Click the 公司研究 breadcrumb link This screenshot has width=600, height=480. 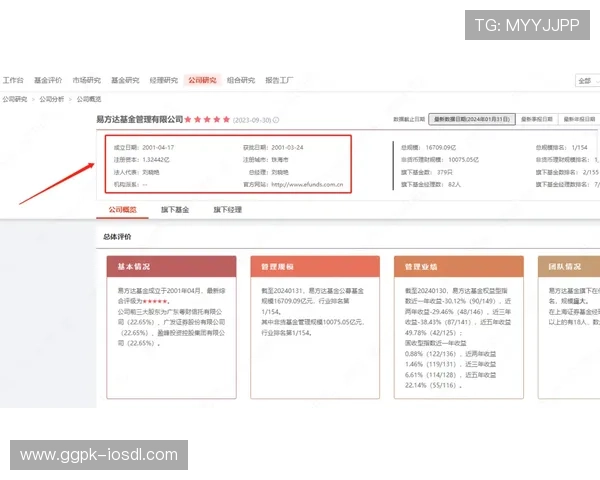tap(15, 100)
